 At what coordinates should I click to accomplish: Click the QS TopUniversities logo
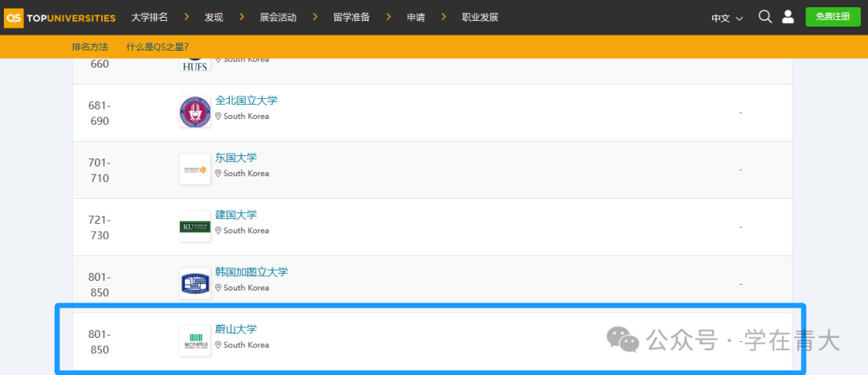(x=59, y=18)
